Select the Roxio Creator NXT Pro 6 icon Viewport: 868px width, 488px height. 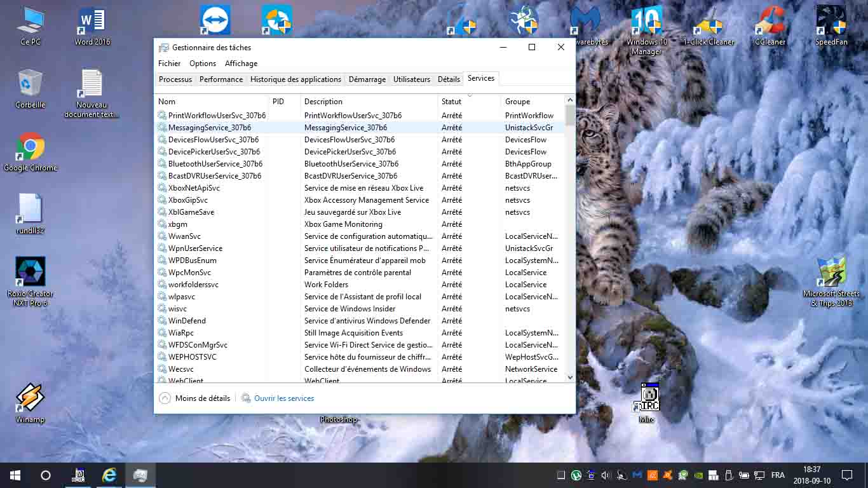coord(30,282)
